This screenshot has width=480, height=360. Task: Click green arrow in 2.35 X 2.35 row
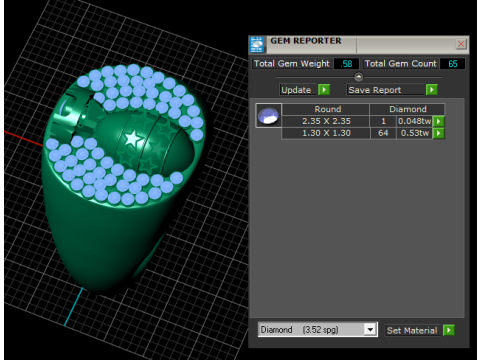click(438, 121)
